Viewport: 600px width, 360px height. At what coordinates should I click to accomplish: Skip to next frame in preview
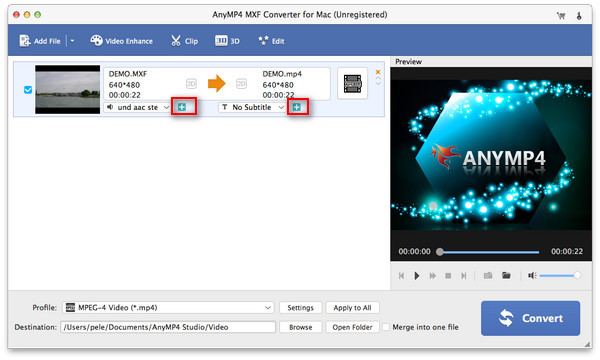[x=464, y=276]
